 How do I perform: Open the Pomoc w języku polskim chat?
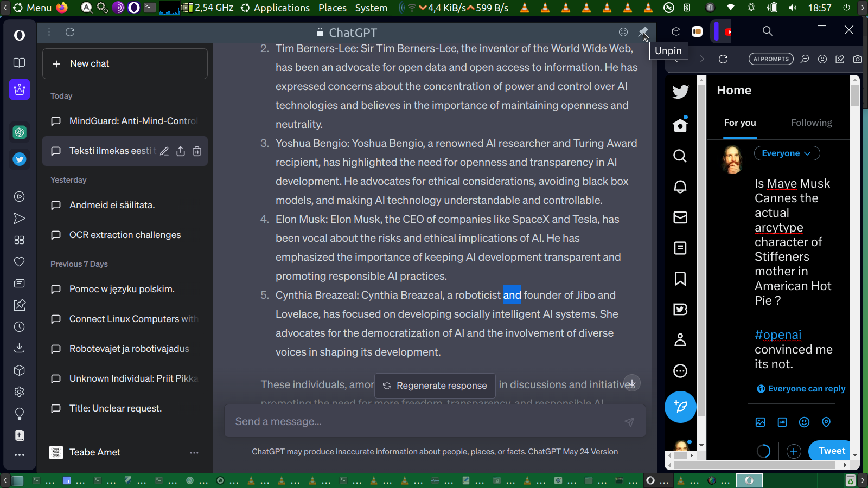(x=125, y=289)
